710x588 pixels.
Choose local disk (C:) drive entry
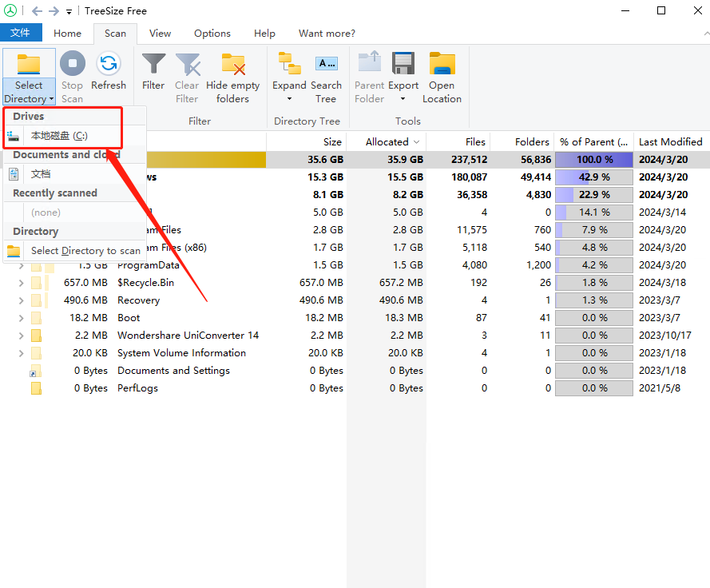(x=59, y=136)
